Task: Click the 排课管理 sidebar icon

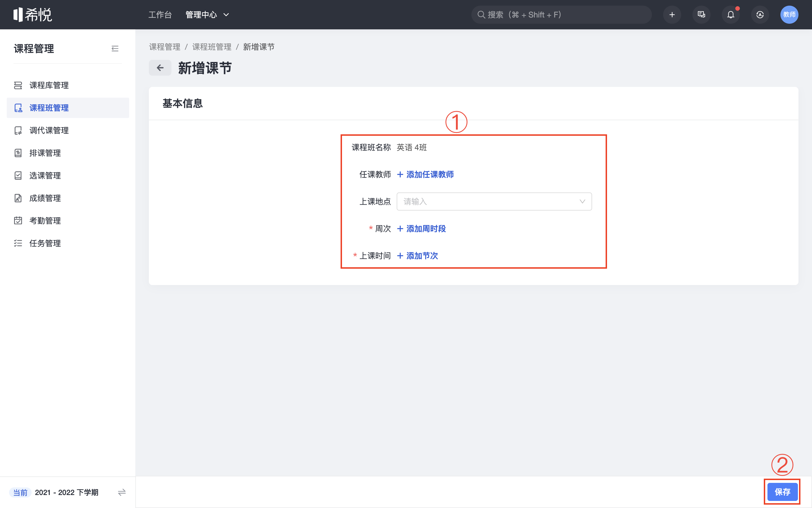Action: 18,153
